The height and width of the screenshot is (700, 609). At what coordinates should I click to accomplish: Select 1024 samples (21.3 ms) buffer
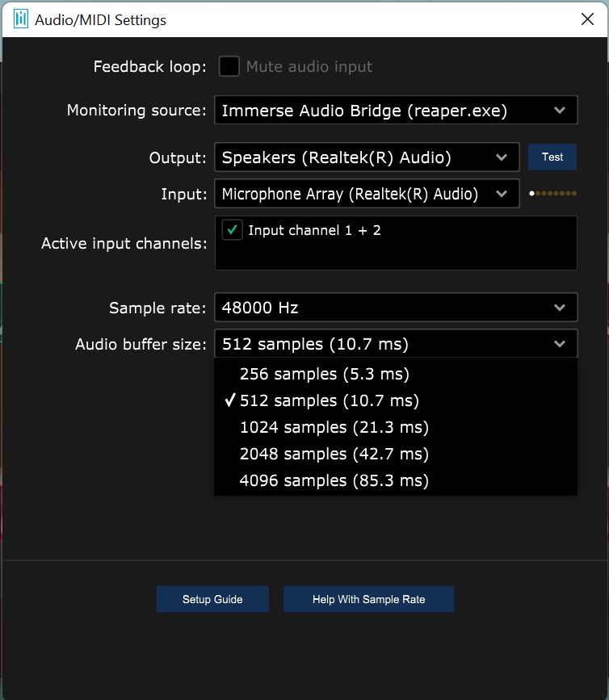334,428
